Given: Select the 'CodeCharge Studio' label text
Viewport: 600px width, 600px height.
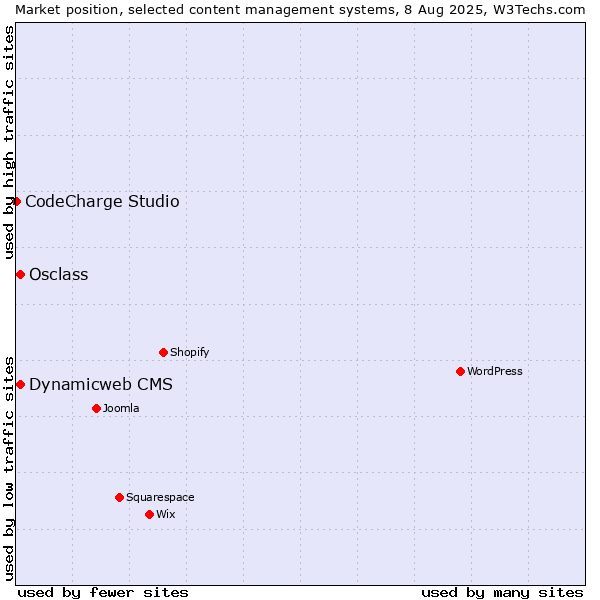Looking at the screenshot, I should pos(102,201).
